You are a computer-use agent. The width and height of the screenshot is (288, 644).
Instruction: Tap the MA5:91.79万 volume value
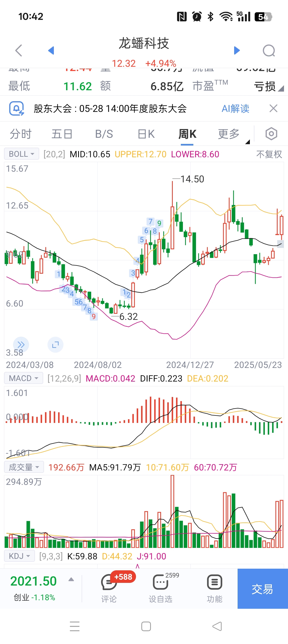point(115,467)
